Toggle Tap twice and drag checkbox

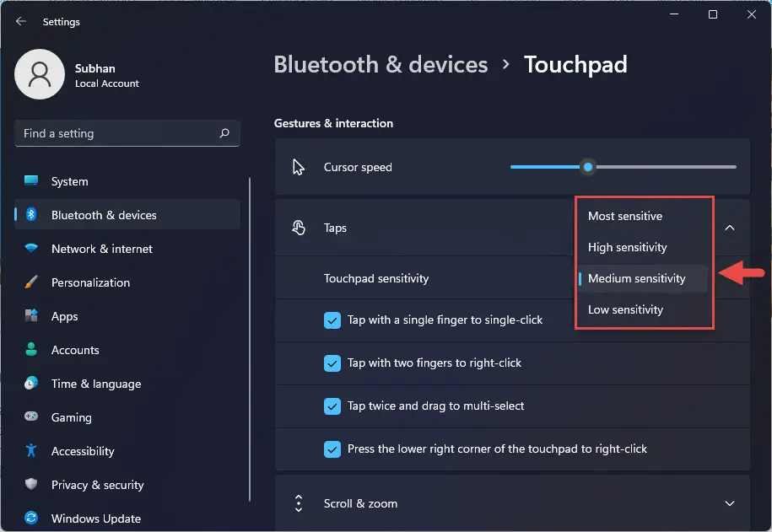point(332,406)
